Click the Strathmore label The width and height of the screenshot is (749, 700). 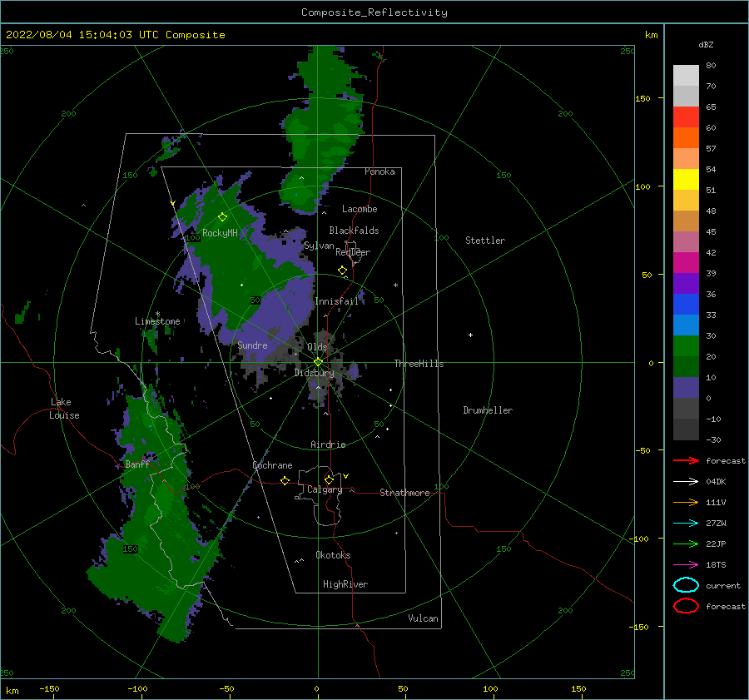tap(404, 493)
